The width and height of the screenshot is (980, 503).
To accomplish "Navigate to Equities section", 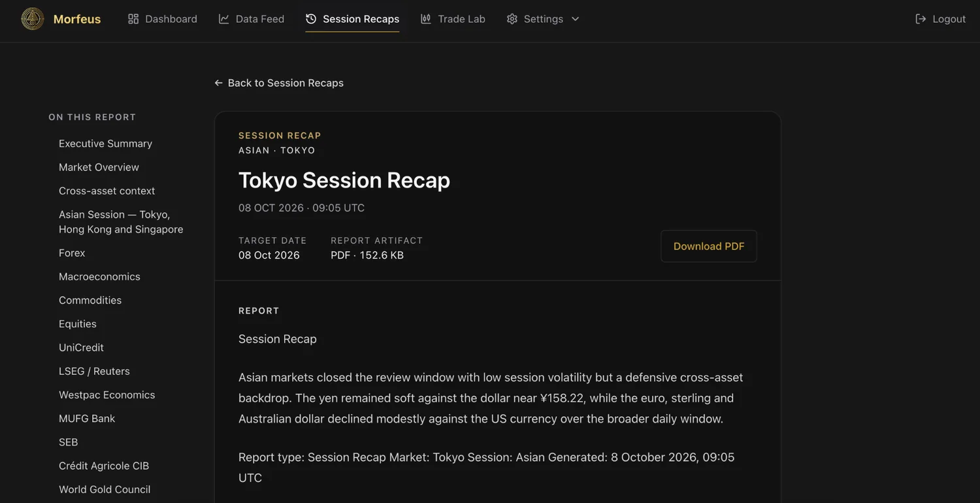I will click(78, 324).
